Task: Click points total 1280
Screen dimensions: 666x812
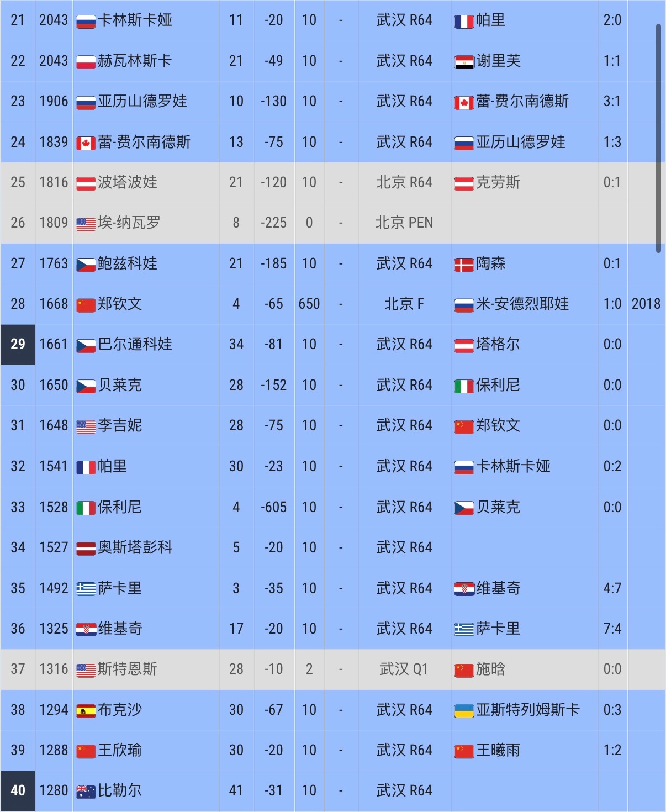Action: click(x=54, y=790)
